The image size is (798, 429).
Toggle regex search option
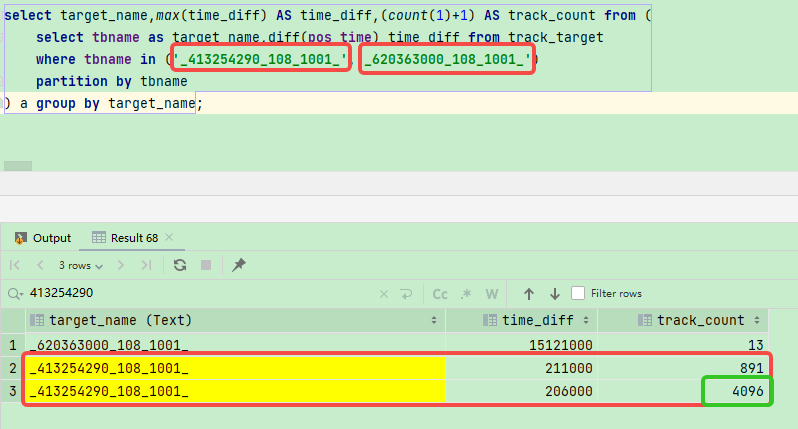pos(466,294)
